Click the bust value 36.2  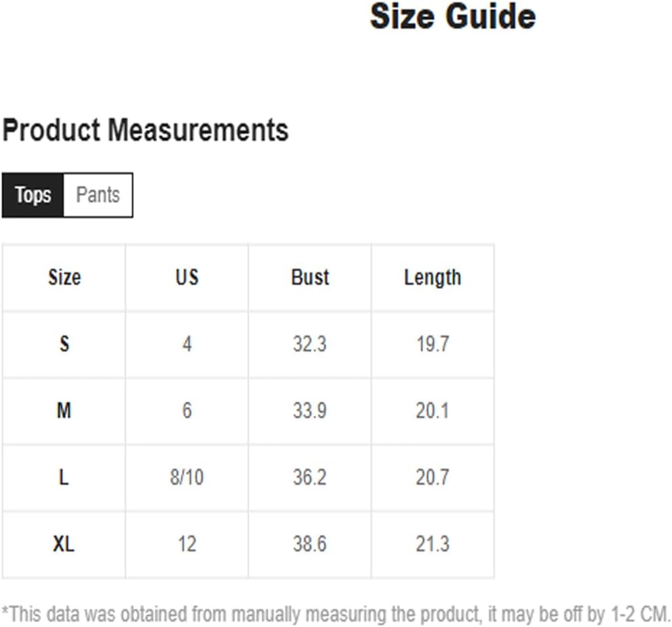(x=310, y=477)
